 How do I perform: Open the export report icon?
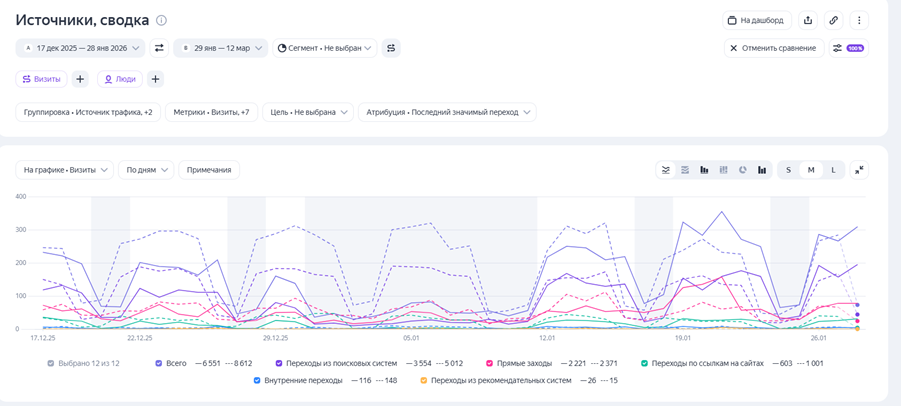(808, 20)
